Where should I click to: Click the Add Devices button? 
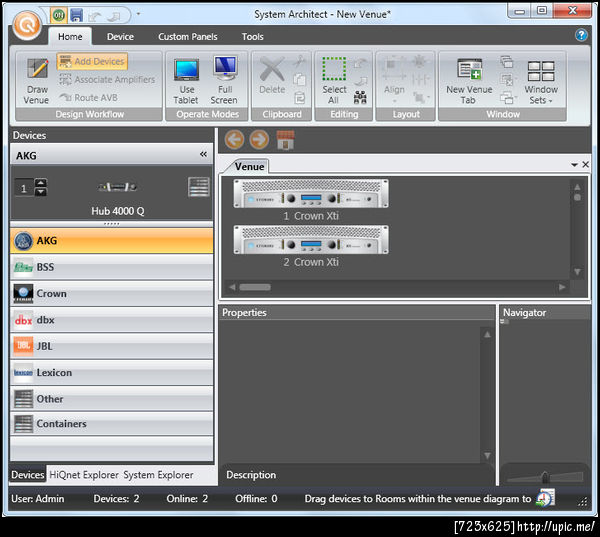tap(92, 61)
